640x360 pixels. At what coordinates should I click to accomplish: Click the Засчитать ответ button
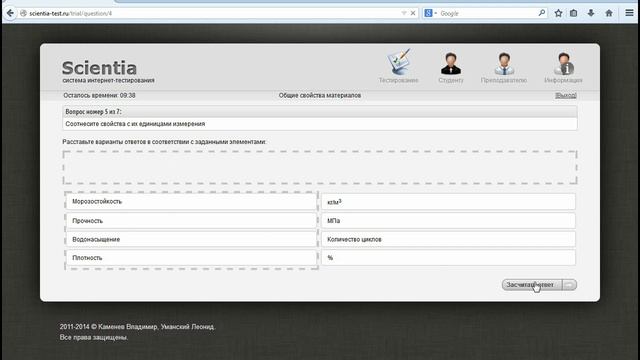(x=532, y=284)
